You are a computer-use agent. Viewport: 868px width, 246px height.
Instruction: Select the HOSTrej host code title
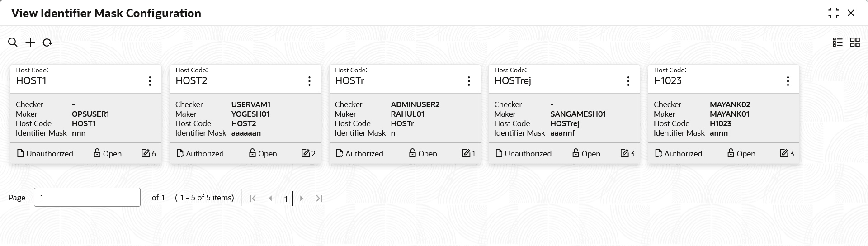pyautogui.click(x=513, y=80)
